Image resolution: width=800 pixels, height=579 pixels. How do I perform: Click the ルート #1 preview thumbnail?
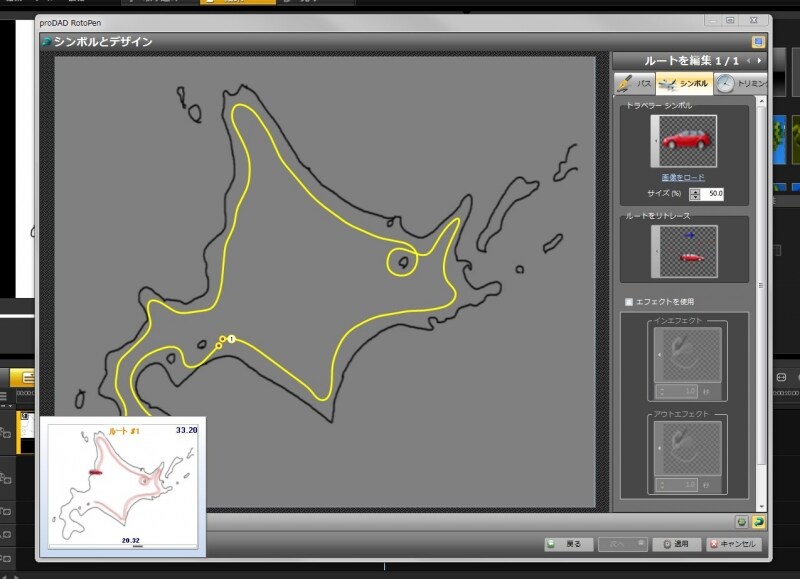tap(125, 485)
